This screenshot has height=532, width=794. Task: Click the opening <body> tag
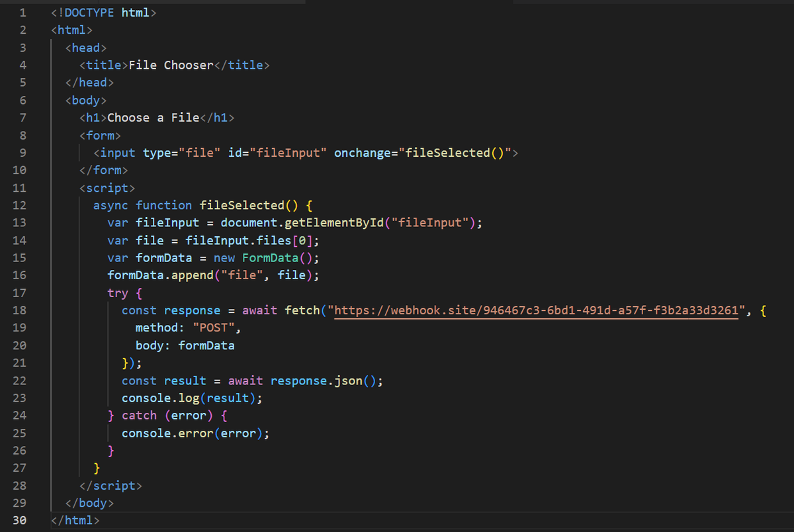[x=86, y=100]
